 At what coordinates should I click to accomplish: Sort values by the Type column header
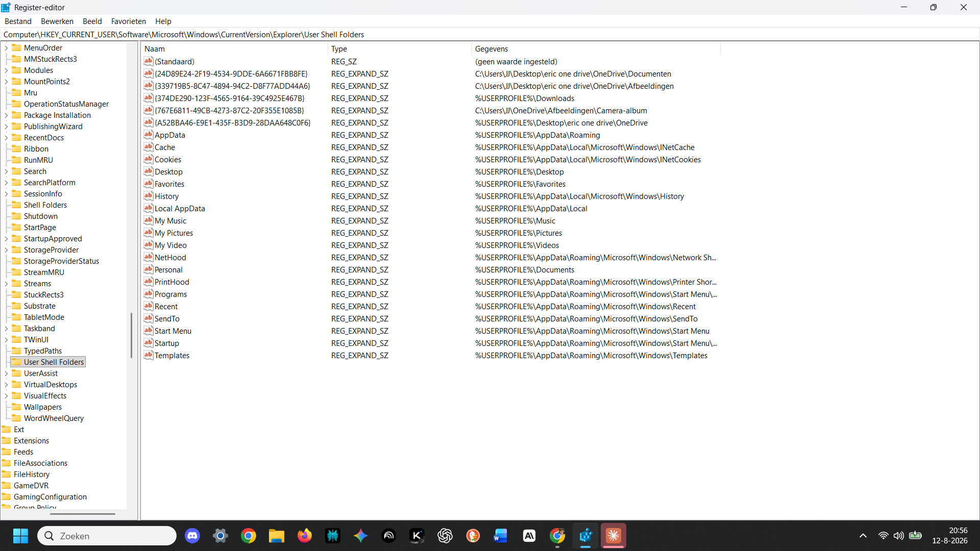pos(400,49)
